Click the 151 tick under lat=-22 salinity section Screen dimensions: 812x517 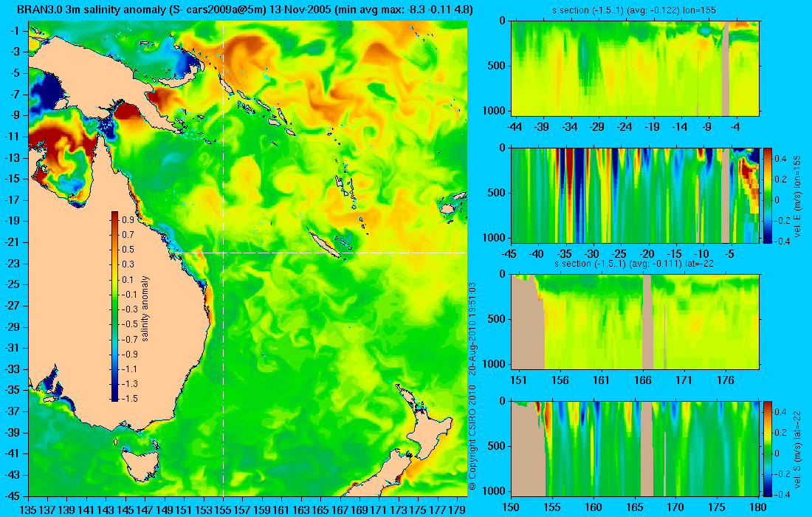click(x=518, y=380)
